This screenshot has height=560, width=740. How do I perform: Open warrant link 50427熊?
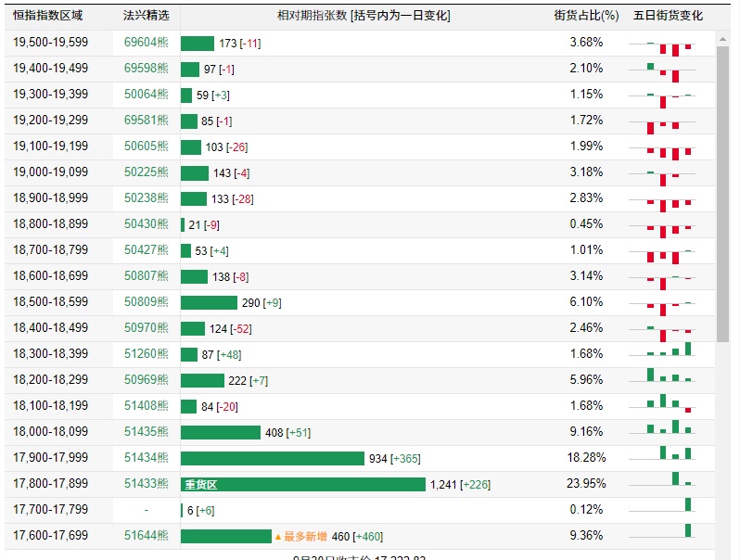[x=147, y=250]
